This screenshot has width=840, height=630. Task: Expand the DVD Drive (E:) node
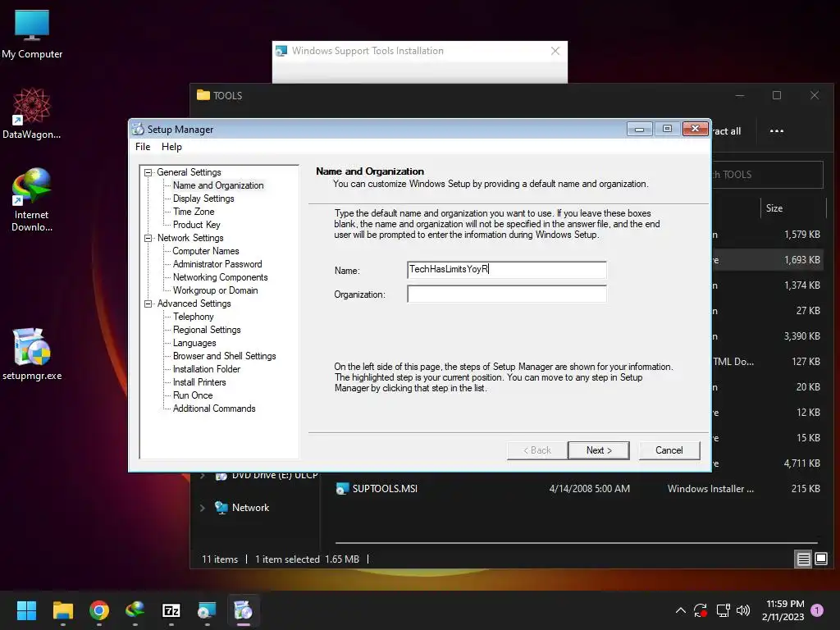[202, 476]
